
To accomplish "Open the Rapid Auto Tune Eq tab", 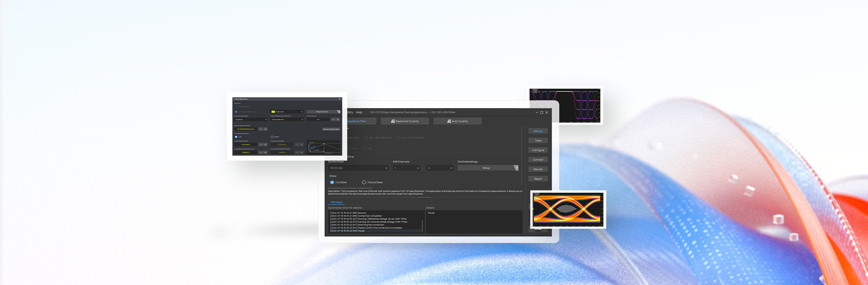I will (x=405, y=121).
